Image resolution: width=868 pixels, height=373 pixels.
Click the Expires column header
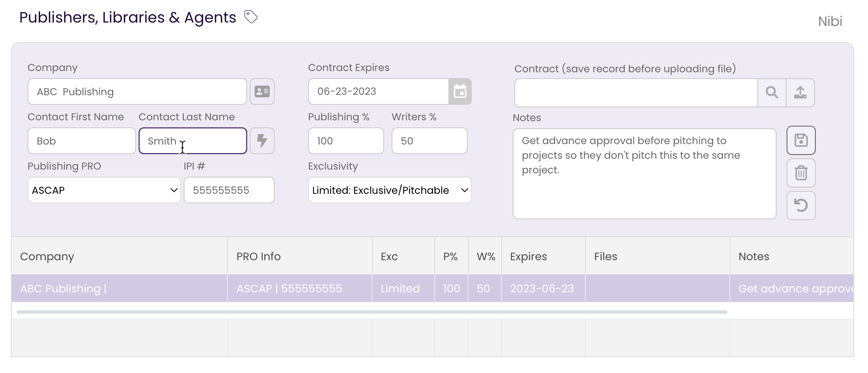[544, 256]
